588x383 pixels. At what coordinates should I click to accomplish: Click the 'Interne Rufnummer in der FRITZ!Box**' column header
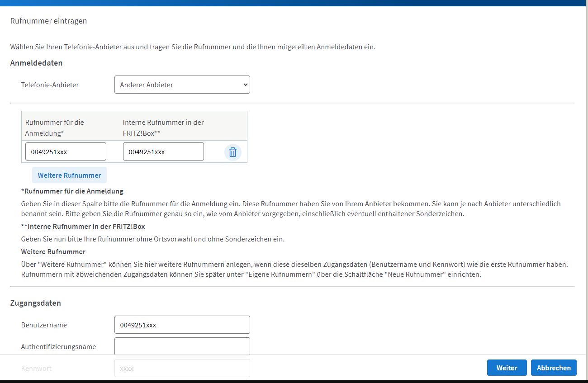click(163, 128)
